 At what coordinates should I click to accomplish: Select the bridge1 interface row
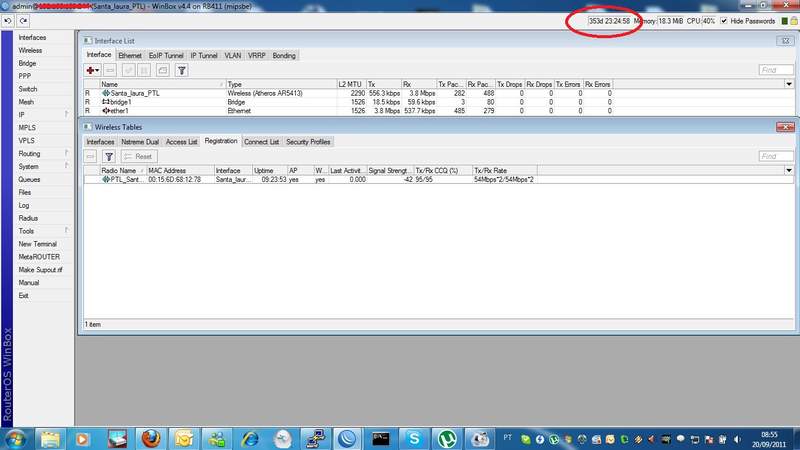pyautogui.click(x=348, y=102)
